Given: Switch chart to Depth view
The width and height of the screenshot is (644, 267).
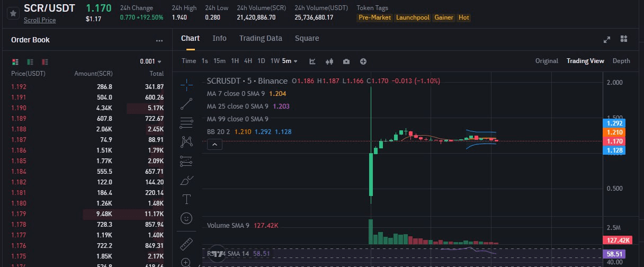Looking at the screenshot, I should [621, 61].
